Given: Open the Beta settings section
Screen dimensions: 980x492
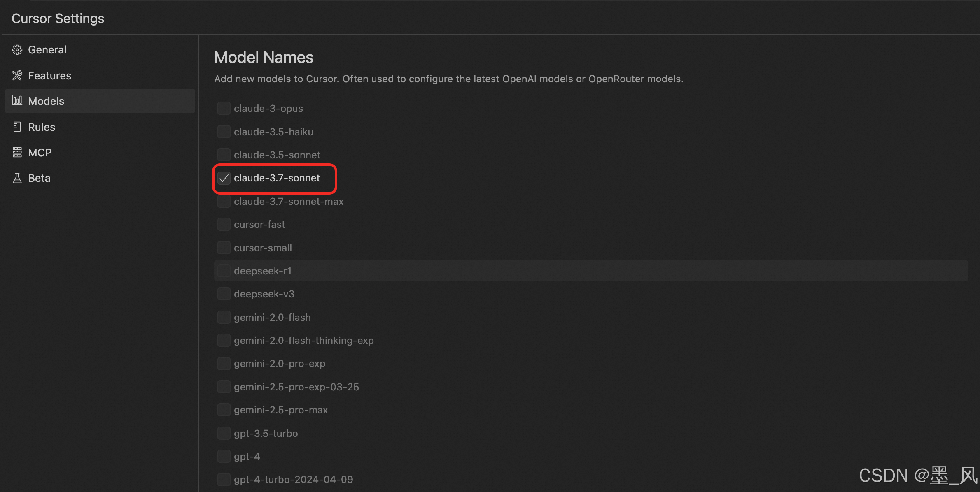Looking at the screenshot, I should [x=39, y=178].
